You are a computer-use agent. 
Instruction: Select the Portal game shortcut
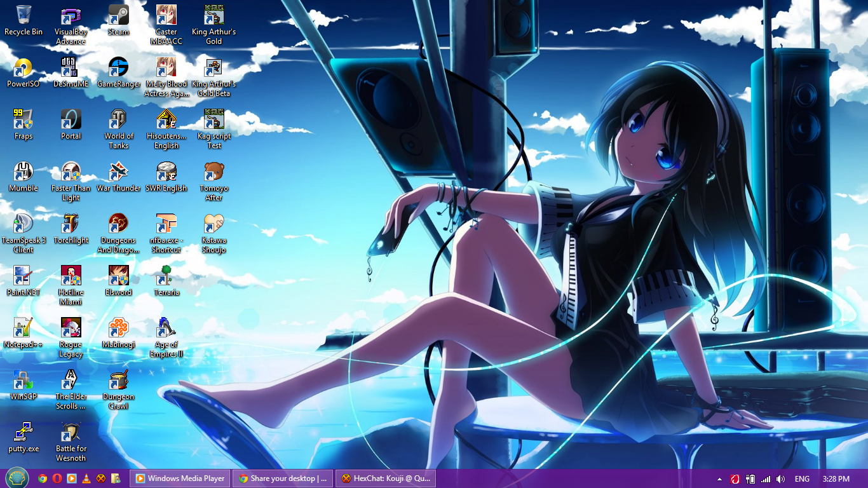[x=71, y=123]
